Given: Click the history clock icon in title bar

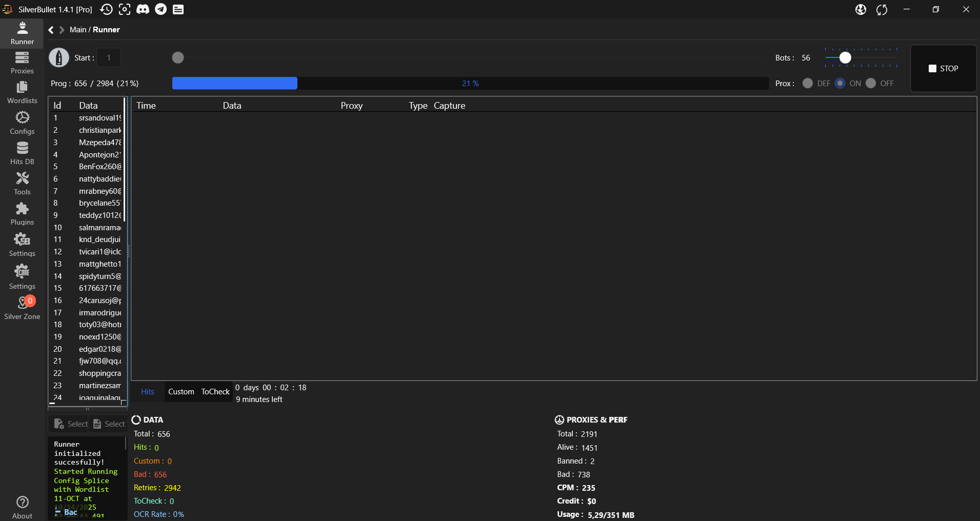Looking at the screenshot, I should coord(106,9).
